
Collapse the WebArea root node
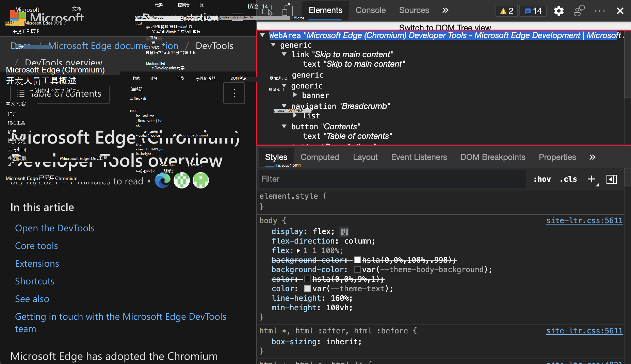(262, 35)
